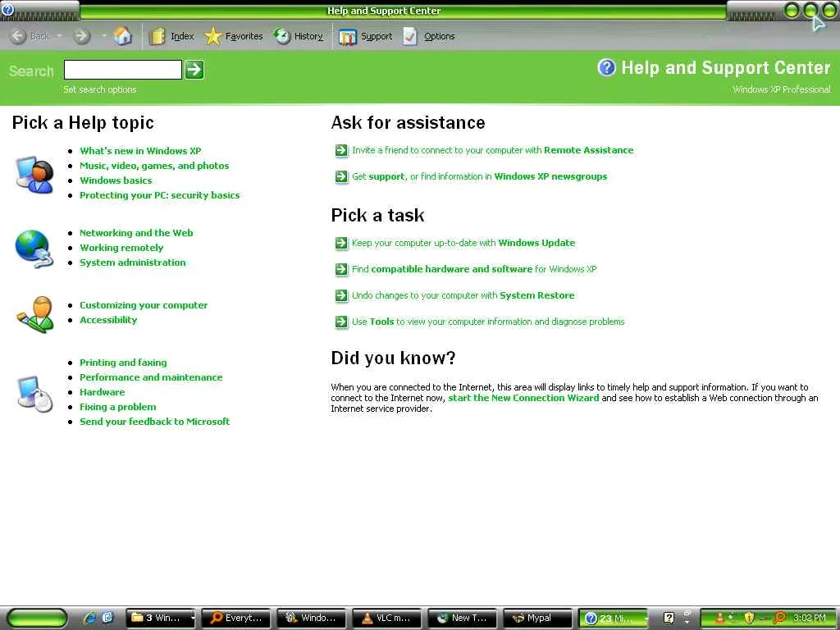Click the user-with-monitor topic group icon
This screenshot has height=630, width=840.
click(34, 175)
